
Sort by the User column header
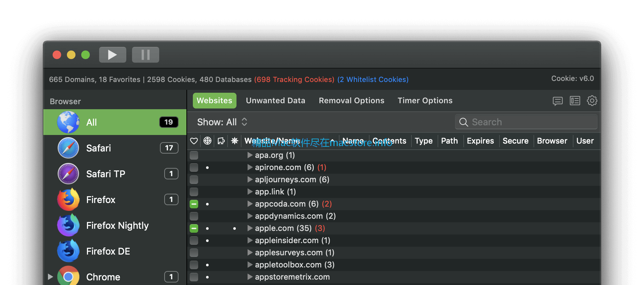[x=585, y=141]
